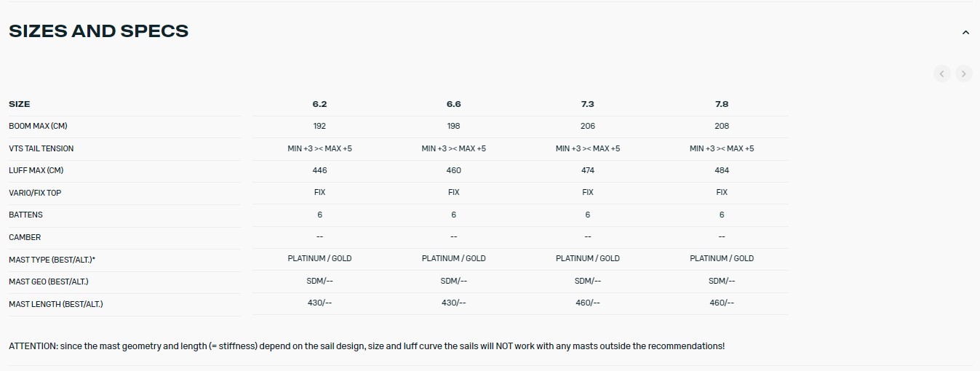980x371 pixels.
Task: Select the 6.6 size column header
Action: 453,104
